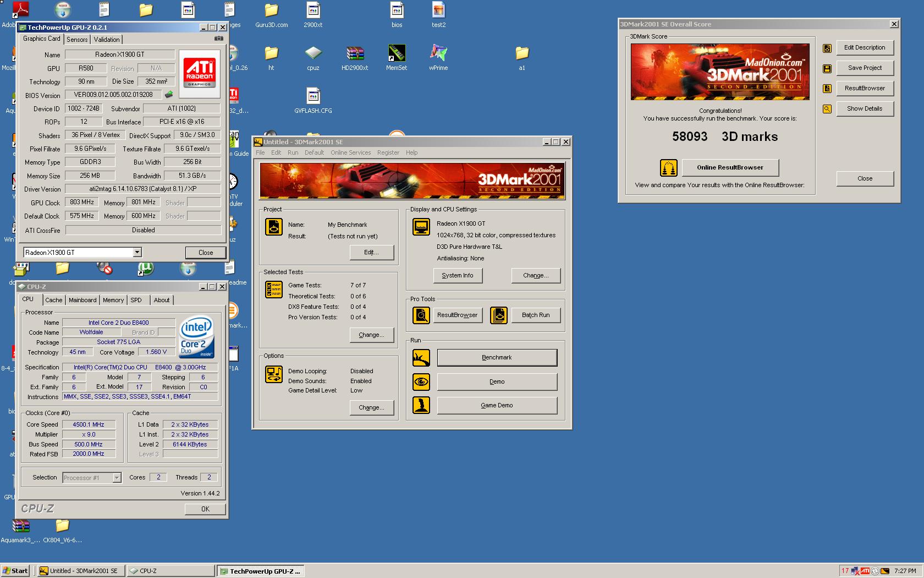Click Close in the GPU-Z window

(206, 252)
